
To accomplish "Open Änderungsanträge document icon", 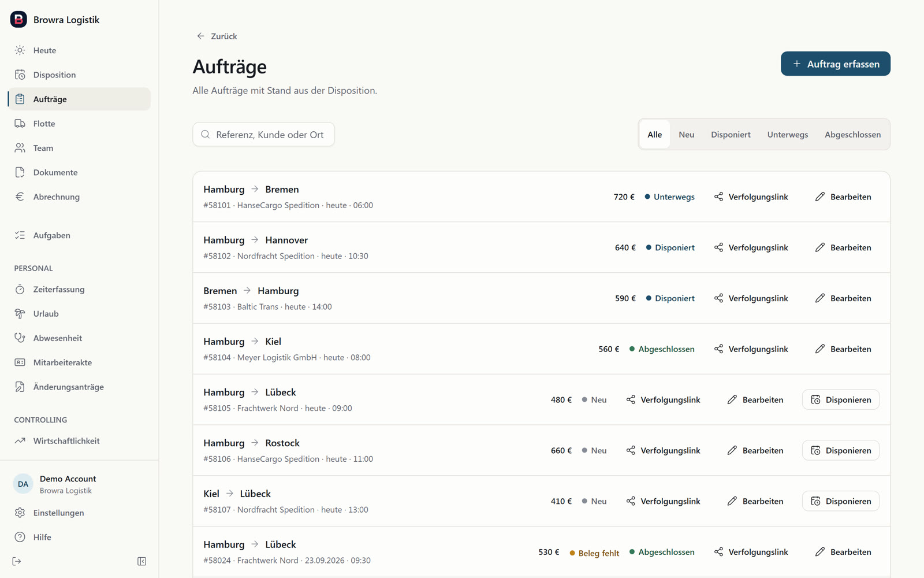I will click(x=20, y=387).
